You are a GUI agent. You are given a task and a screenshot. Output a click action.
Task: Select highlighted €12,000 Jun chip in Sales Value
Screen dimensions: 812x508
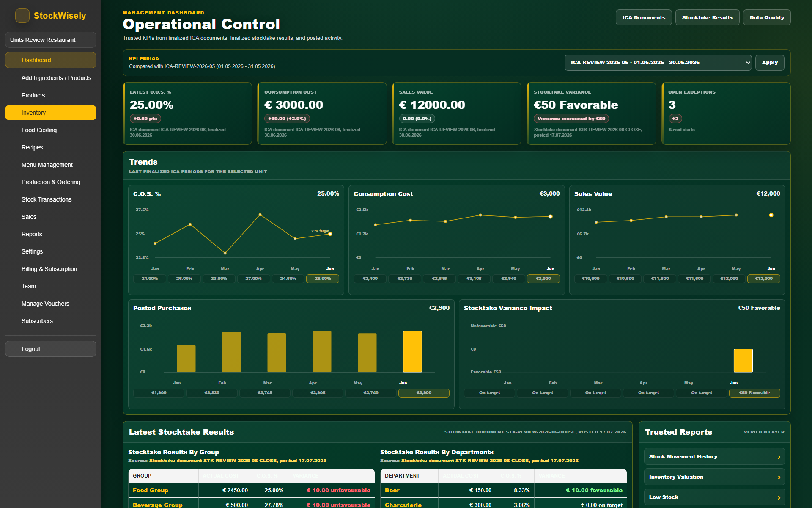(x=764, y=279)
